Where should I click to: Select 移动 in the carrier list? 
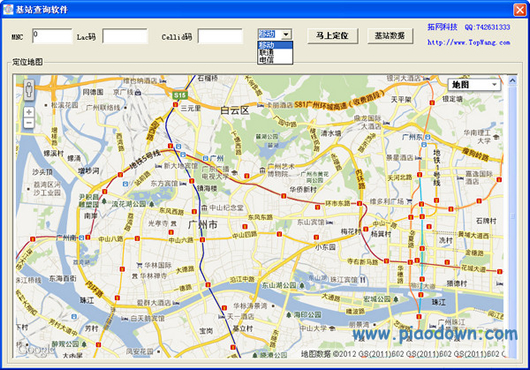[275, 45]
